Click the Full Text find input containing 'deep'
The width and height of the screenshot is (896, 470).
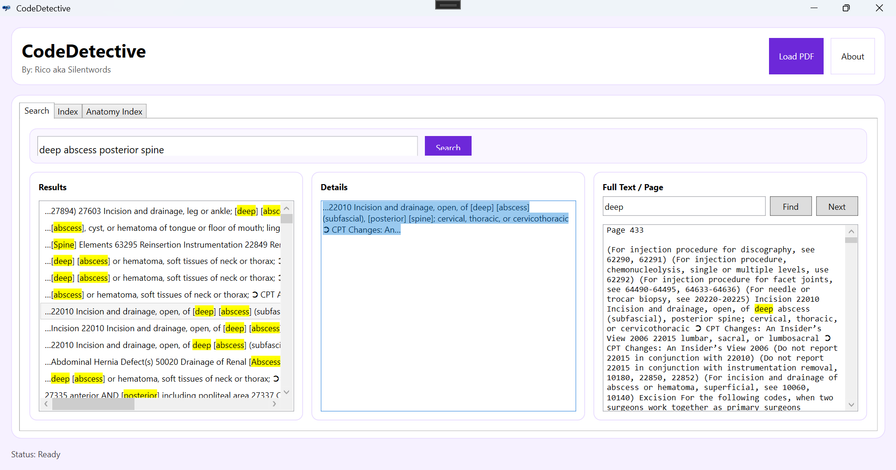(683, 207)
